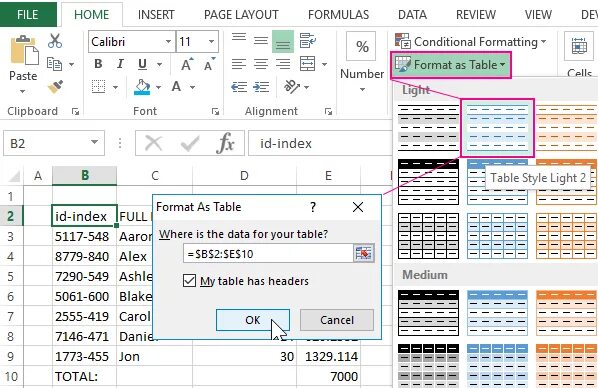This screenshot has height=388, width=598.
Task: Center text horizontally
Action: 261,64
